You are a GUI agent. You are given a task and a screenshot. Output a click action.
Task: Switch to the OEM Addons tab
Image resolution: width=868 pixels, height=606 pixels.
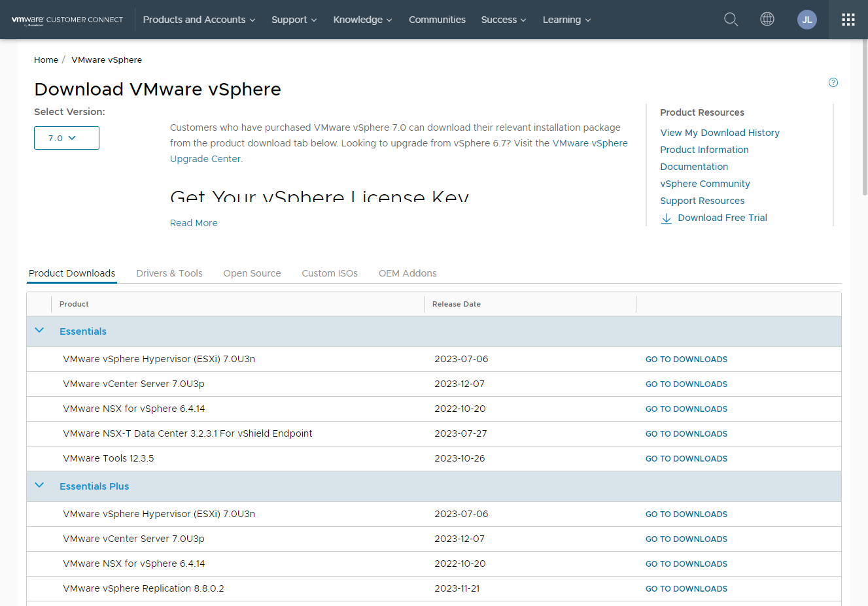tap(408, 273)
